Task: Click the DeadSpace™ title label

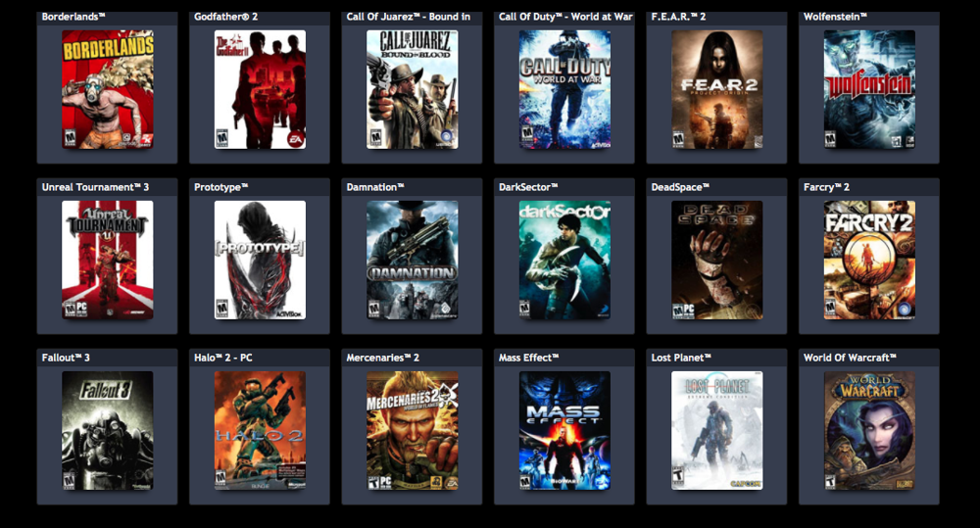Action: 680,187
